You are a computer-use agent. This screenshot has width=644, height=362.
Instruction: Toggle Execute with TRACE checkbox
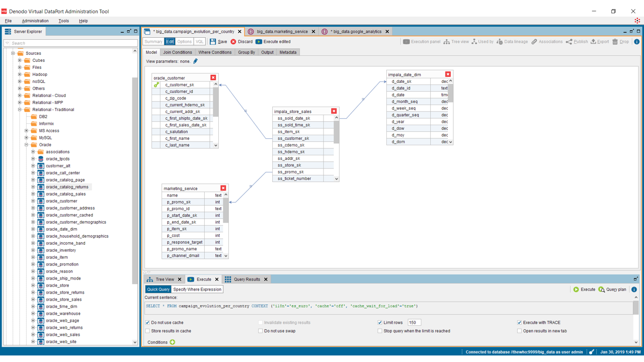[x=519, y=323]
